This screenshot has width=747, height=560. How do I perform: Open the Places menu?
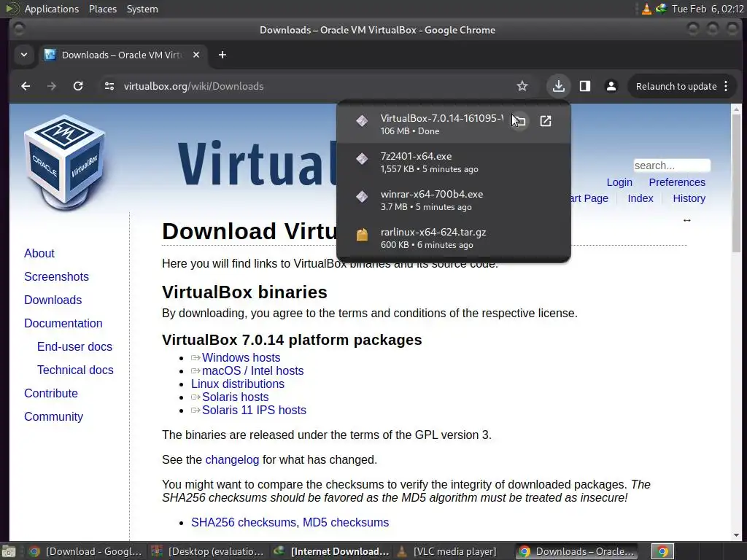102,9
